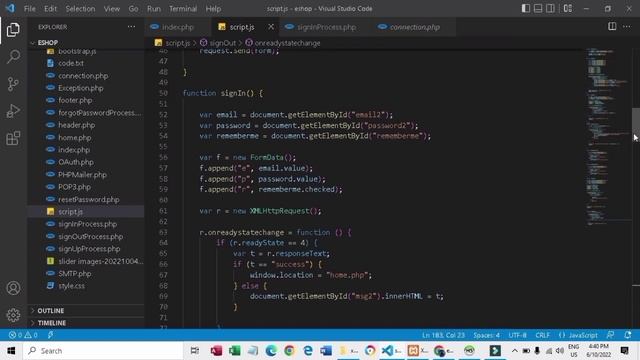
Task: Click CRLF end of line setting
Action: [x=542, y=335]
